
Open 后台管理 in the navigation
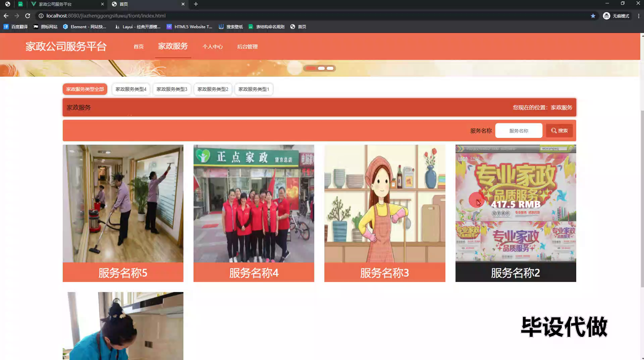pos(247,47)
